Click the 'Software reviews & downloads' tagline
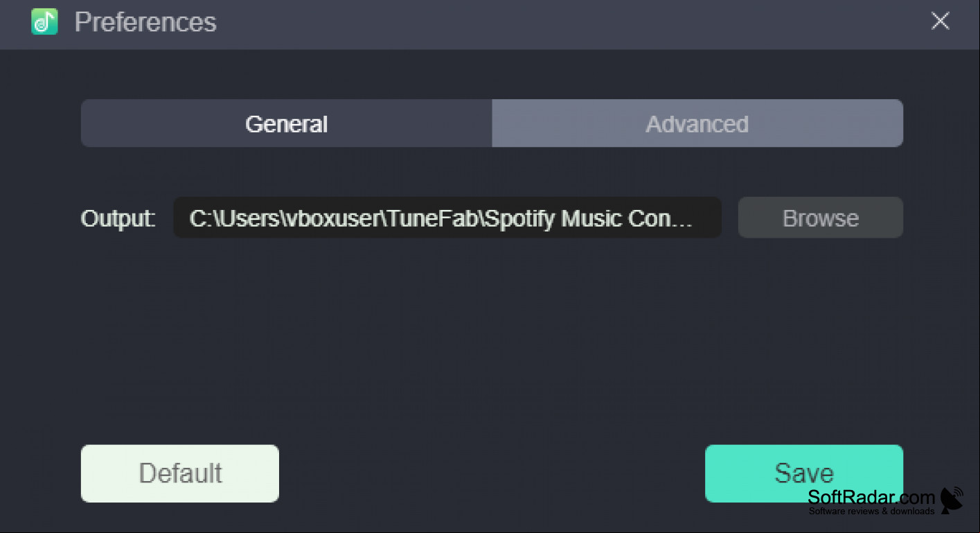This screenshot has height=533, width=980. [871, 512]
